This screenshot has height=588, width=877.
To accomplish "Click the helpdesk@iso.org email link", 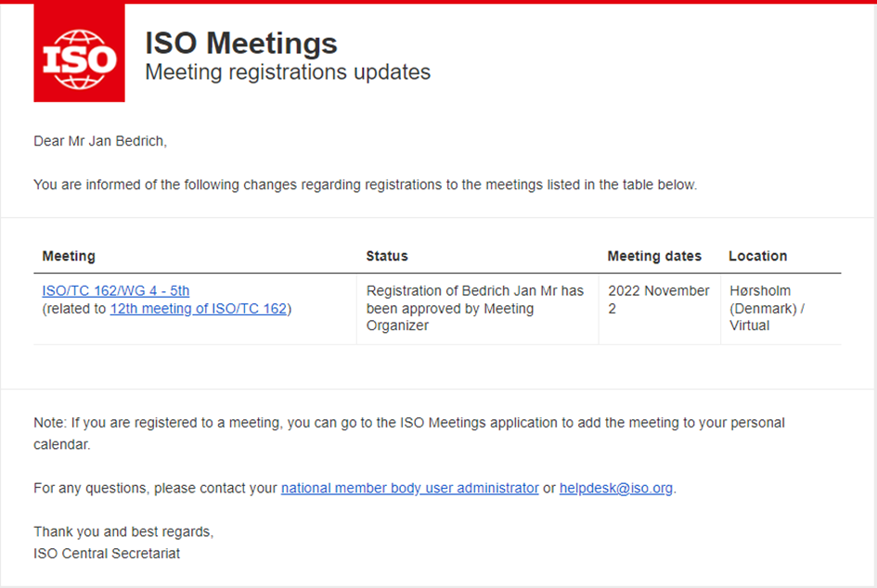I will point(615,488).
